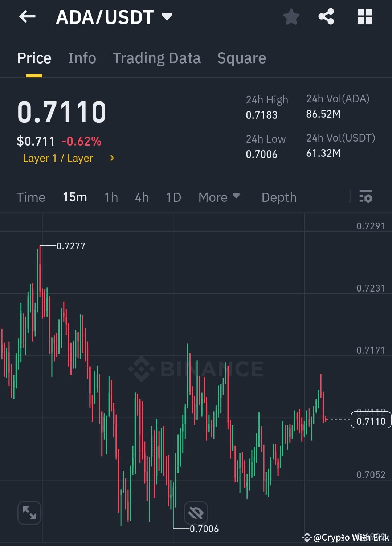This screenshot has width=392, height=546.
Task: Open the chart indicator settings icon
Action: [366, 197]
